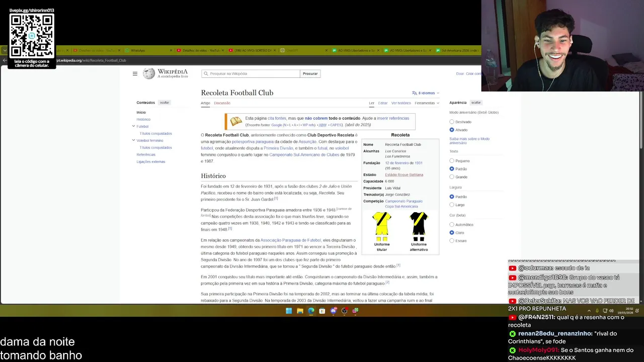Collapse the Voleibol feminino section in contents
Viewport: 644px width, 362px height.
[133, 140]
